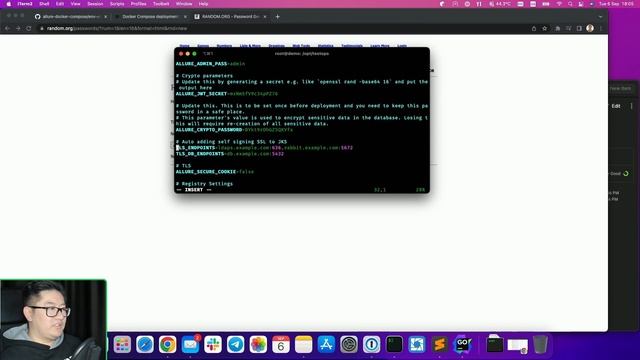Open Profiles menu

138,4
